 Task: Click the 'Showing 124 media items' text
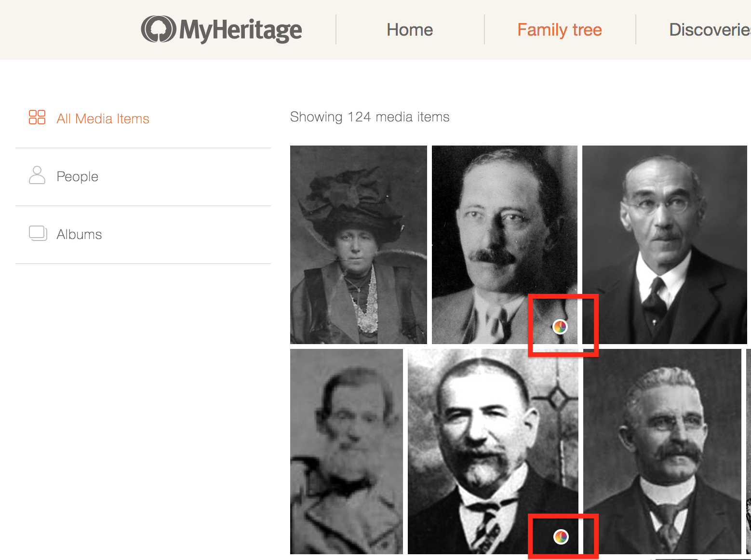[x=369, y=117]
